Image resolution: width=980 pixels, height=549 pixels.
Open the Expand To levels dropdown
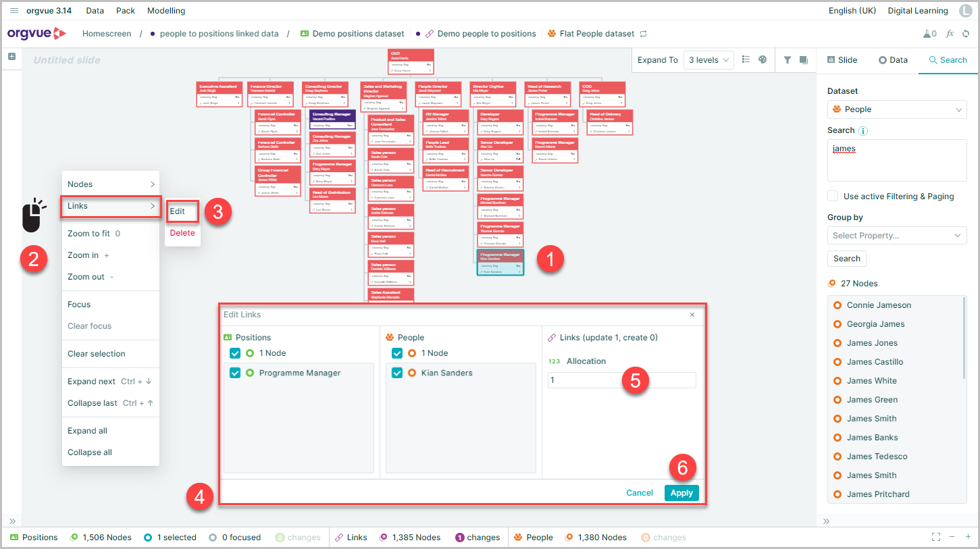click(708, 60)
